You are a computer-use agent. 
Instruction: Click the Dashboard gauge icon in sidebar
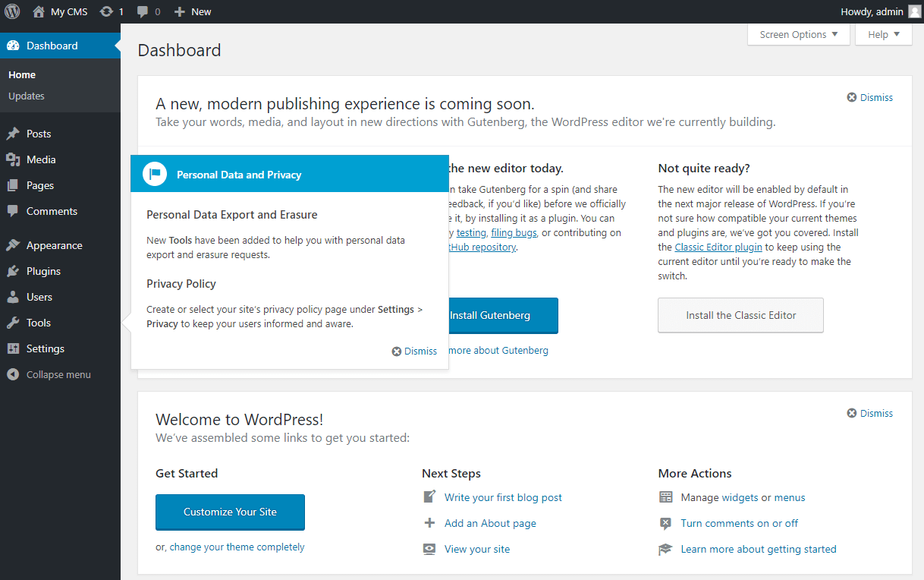tap(13, 46)
